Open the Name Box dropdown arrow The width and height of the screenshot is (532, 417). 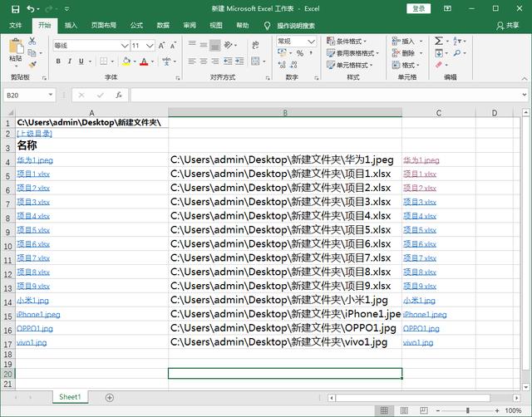50,95
